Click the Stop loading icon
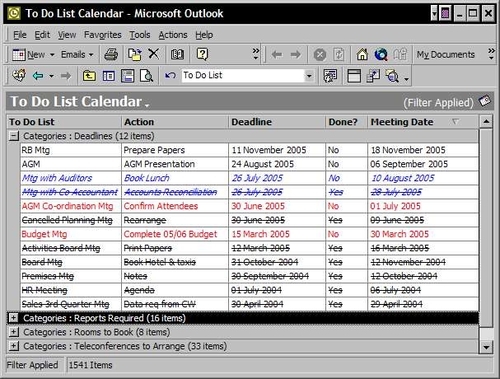 (x=320, y=55)
